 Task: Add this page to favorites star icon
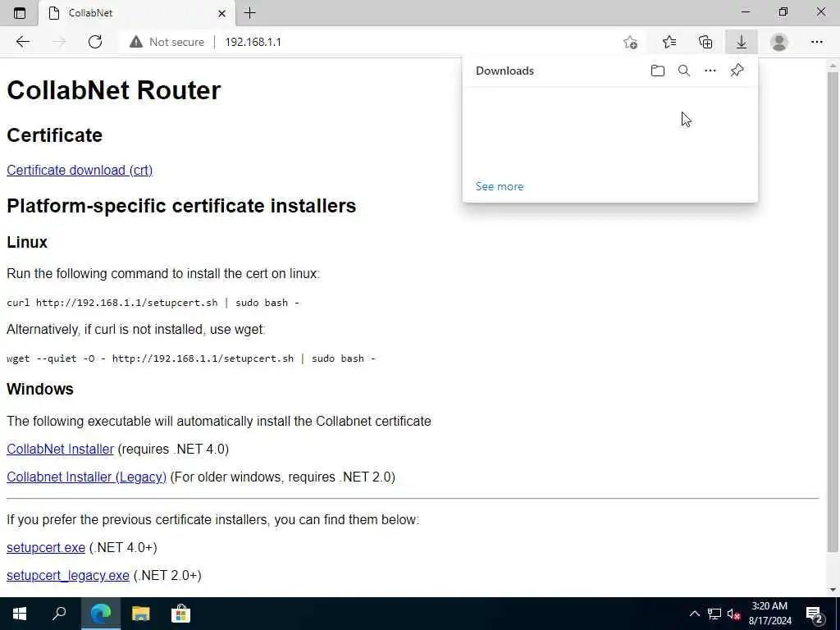[x=631, y=42]
